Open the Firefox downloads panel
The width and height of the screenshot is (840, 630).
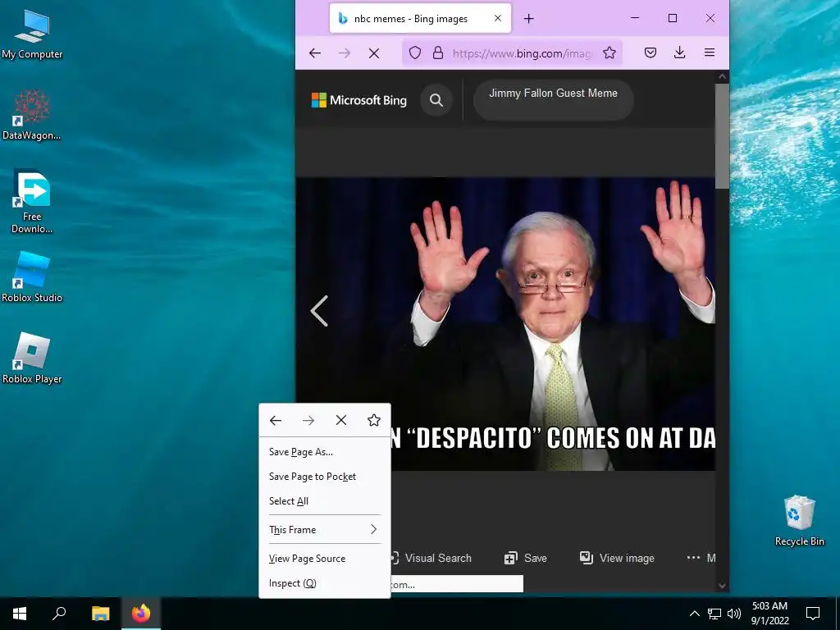[x=680, y=52]
